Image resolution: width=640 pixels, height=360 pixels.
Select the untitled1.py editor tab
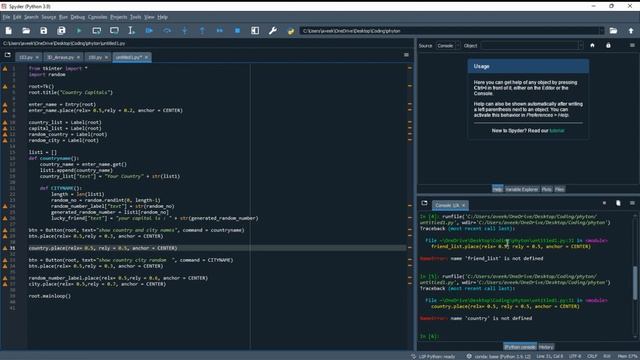point(128,57)
